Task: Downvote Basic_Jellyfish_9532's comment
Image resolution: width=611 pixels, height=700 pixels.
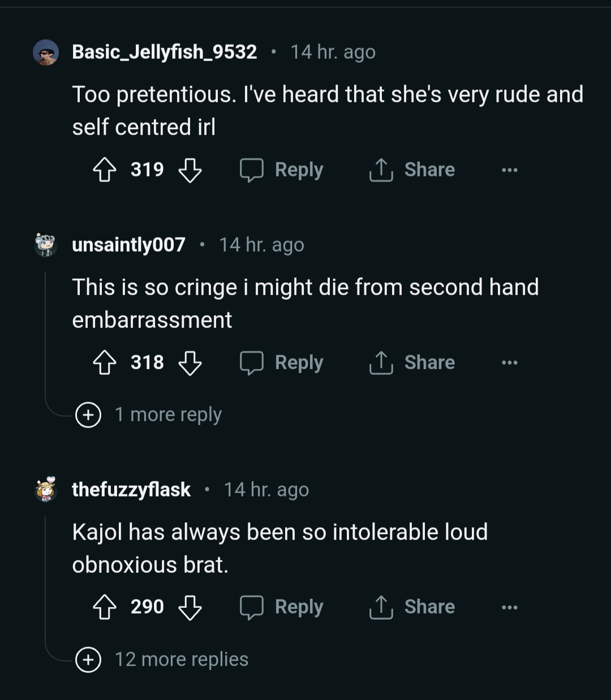Action: tap(190, 170)
